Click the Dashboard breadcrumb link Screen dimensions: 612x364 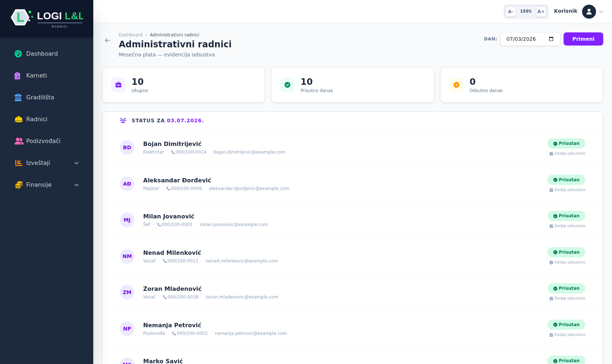[x=130, y=35]
